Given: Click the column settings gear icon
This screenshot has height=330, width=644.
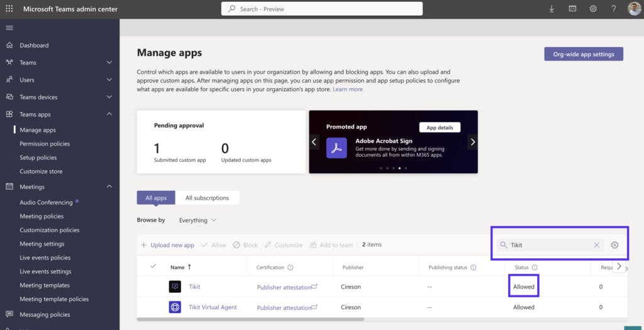Looking at the screenshot, I should [615, 245].
